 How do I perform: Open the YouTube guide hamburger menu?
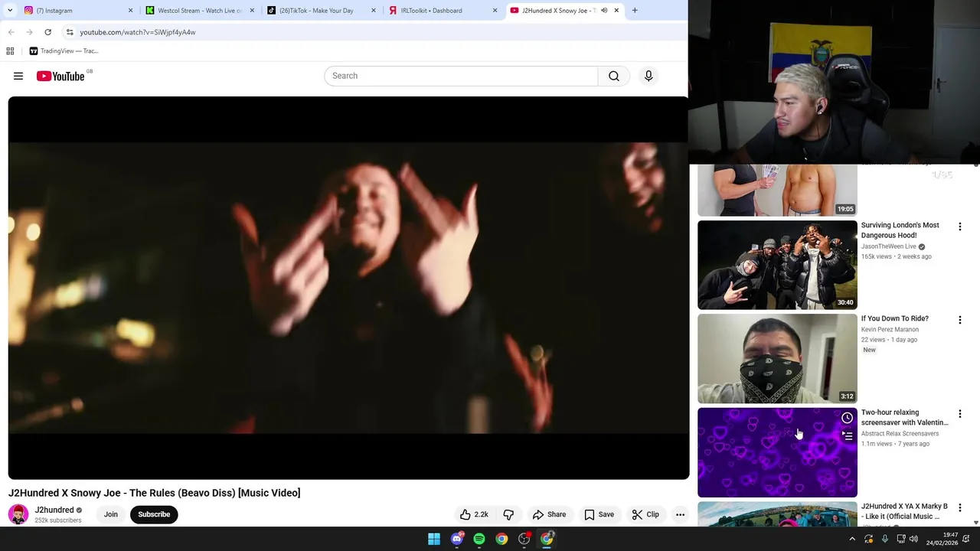[18, 76]
